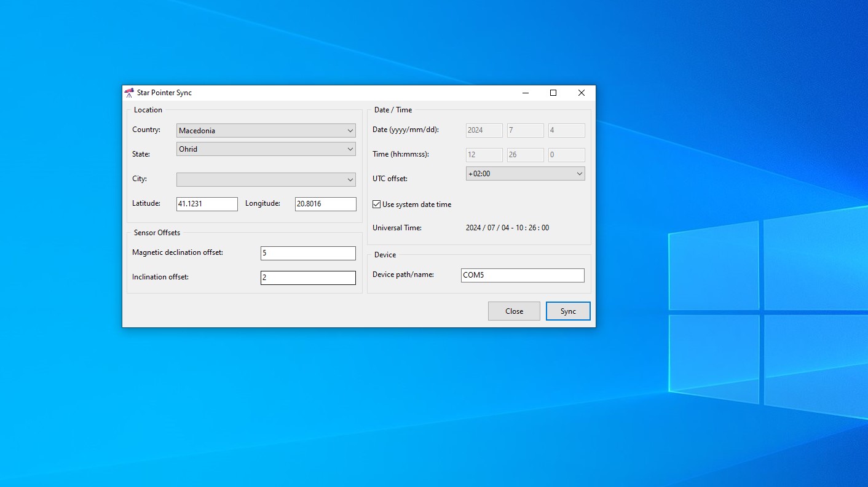The width and height of the screenshot is (868, 487).
Task: Click the hours field showing 12
Action: [x=484, y=155]
